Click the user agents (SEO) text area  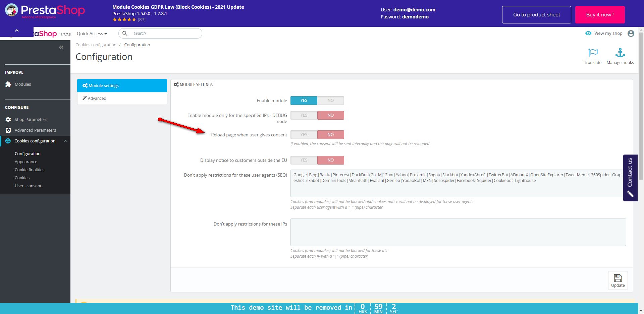pyautogui.click(x=458, y=183)
